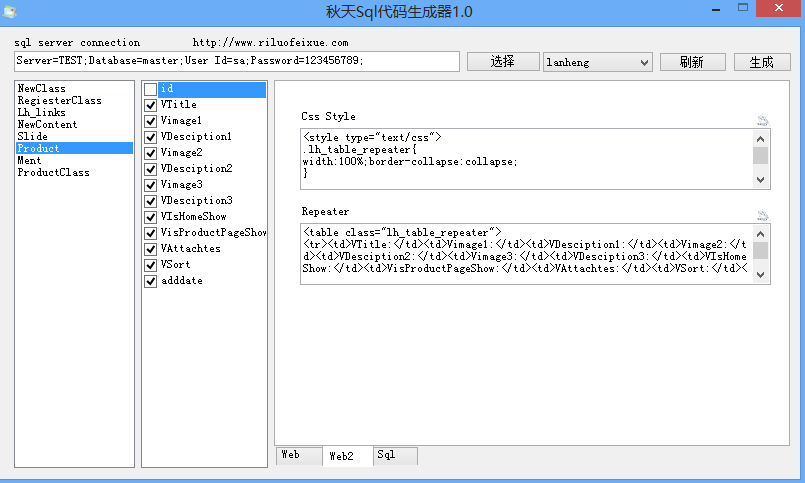Screen dimensions: 805x483
Task: Select the Slide table
Action: pos(74,137)
